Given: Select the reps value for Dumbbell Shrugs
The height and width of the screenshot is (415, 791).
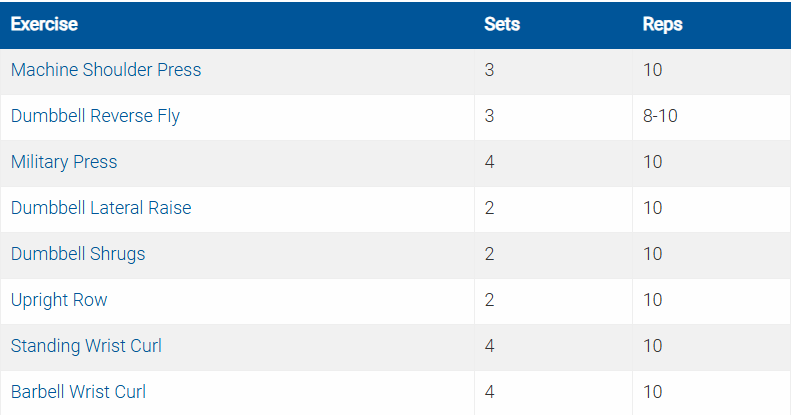Looking at the screenshot, I should click(x=653, y=254).
